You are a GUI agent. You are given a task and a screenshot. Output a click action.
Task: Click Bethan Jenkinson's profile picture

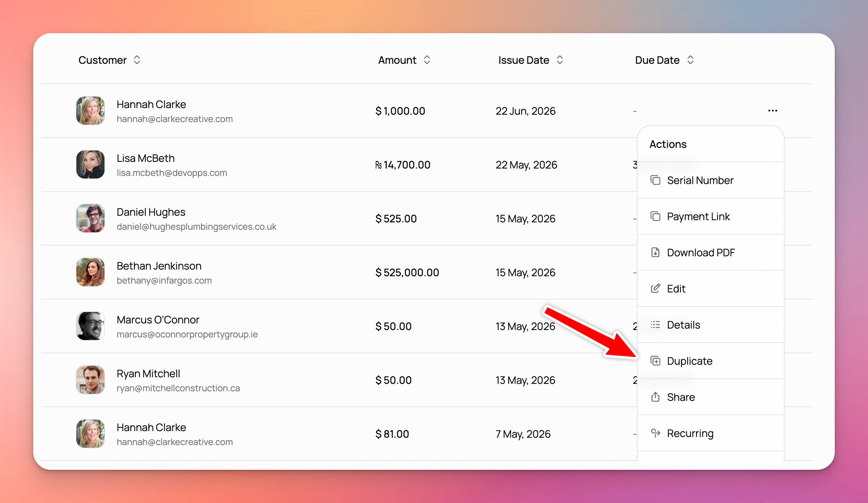90,272
